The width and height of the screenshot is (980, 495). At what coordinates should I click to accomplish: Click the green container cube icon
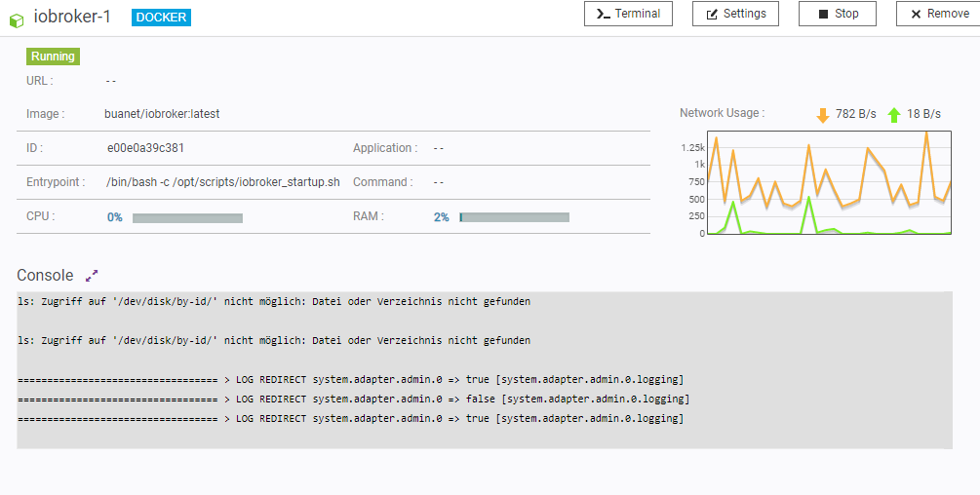(17, 20)
